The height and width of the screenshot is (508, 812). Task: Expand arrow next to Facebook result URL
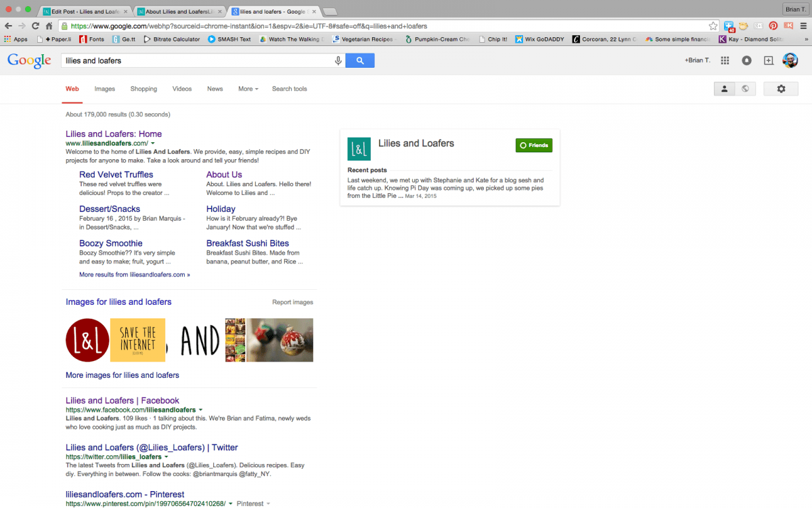pos(201,410)
